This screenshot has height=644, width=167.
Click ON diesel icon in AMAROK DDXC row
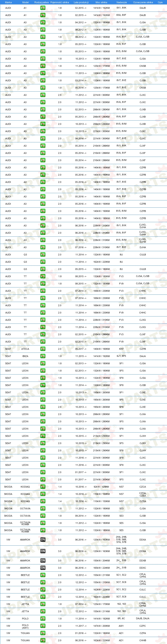coord(43,568)
